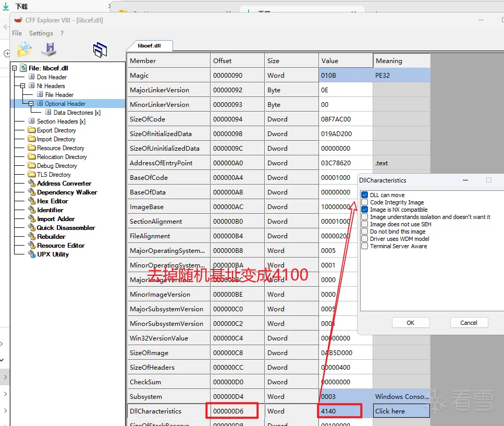Uncheck the DLL can move checkbox
Screen dimensions: 504x426
click(x=364, y=195)
